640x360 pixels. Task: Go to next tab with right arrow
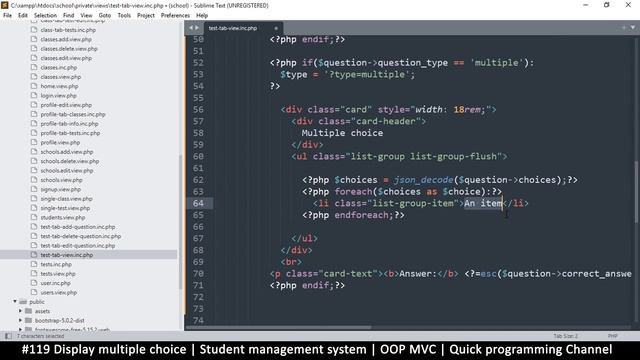point(197,28)
